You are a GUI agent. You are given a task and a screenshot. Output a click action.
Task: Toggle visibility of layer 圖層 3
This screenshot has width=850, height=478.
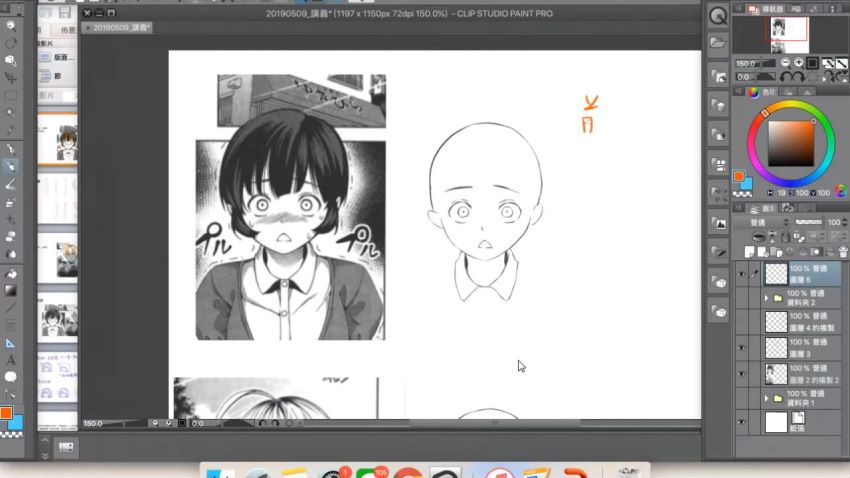coord(741,347)
